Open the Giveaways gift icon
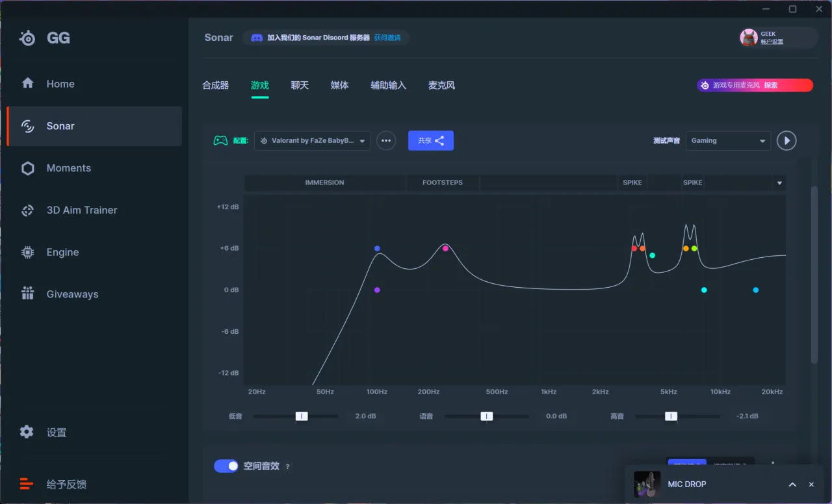 coord(27,294)
